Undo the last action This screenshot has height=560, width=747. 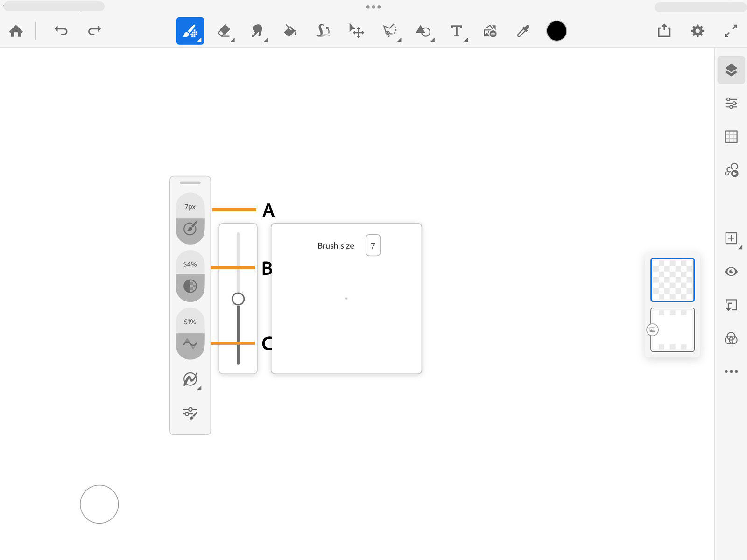[x=61, y=31]
